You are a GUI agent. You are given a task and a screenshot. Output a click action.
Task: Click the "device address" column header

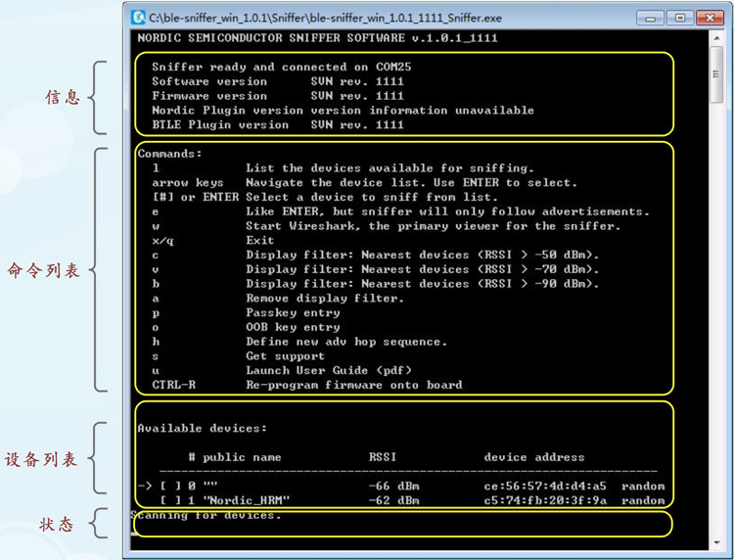tap(534, 457)
